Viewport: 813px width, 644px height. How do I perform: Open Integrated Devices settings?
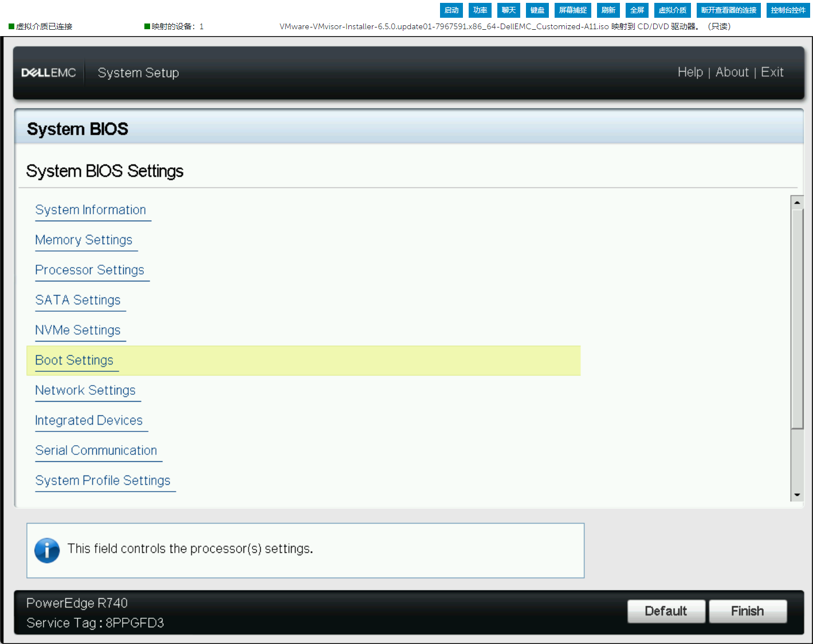coord(89,421)
